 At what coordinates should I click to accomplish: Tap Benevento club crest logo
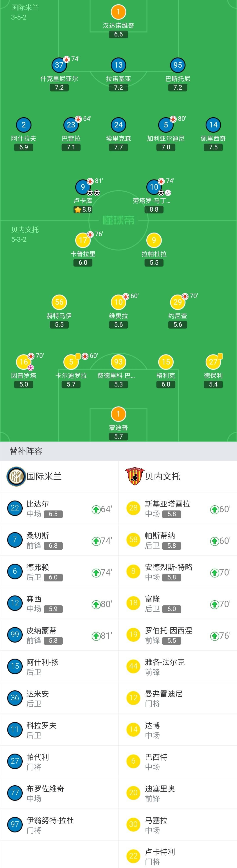[x=134, y=476]
